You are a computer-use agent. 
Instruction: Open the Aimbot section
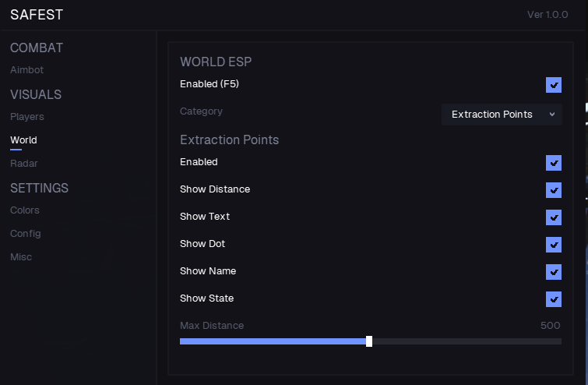(x=27, y=70)
